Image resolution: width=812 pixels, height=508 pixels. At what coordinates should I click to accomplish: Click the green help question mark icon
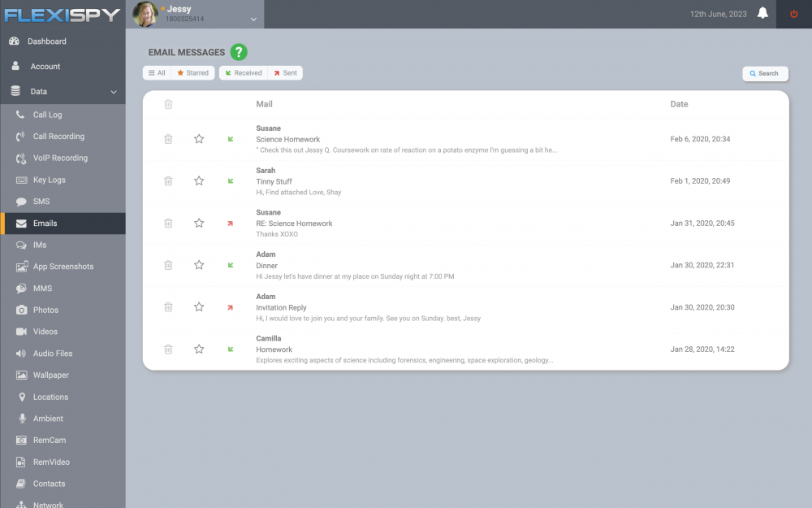click(238, 52)
